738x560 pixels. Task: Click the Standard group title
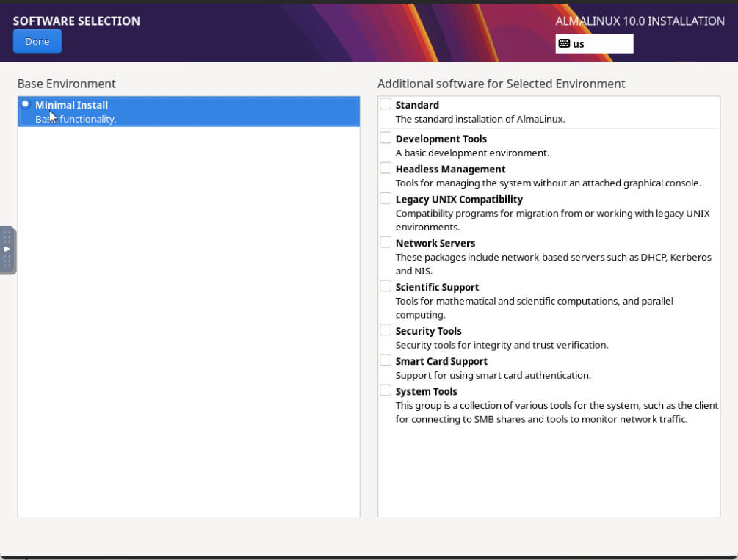click(417, 105)
